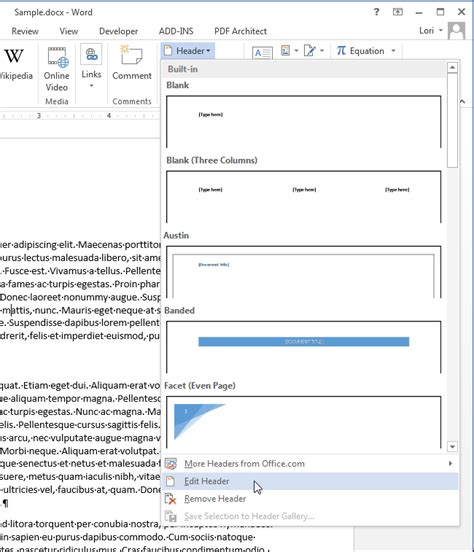Click the Text Box icon

tap(262, 52)
